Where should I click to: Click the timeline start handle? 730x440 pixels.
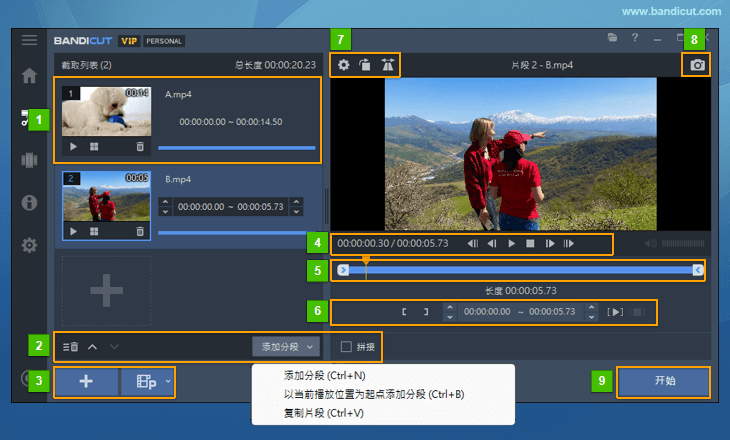pos(343,270)
